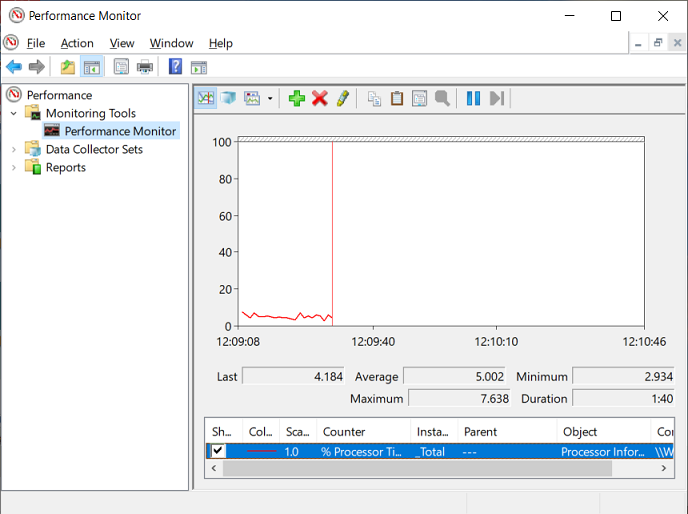Delete the selected counter with red X
The width and height of the screenshot is (688, 514).
tap(320, 98)
